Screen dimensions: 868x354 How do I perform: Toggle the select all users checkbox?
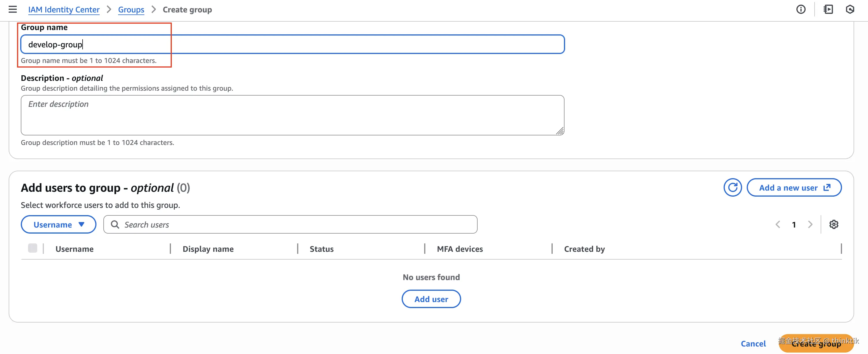pos(33,248)
